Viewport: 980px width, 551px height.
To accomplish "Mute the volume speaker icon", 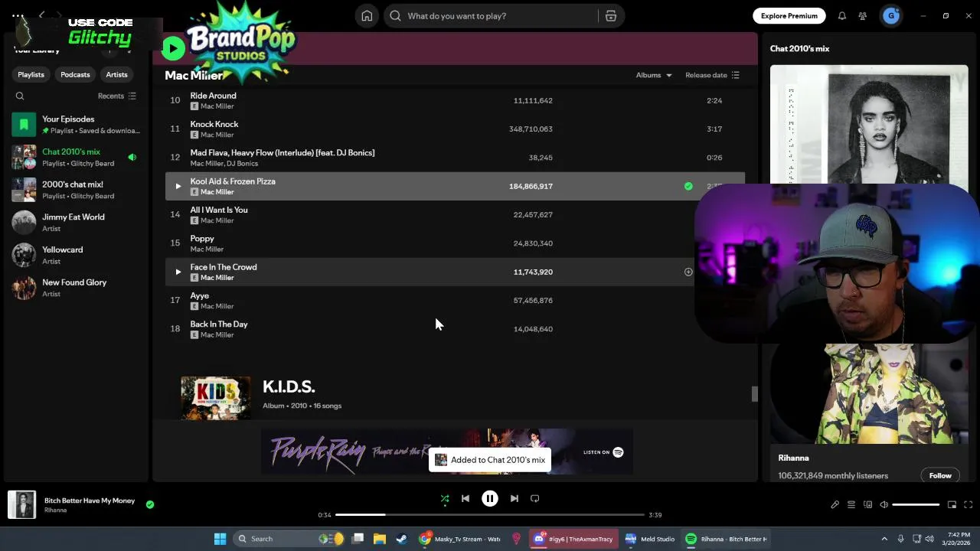I will pos(884,505).
